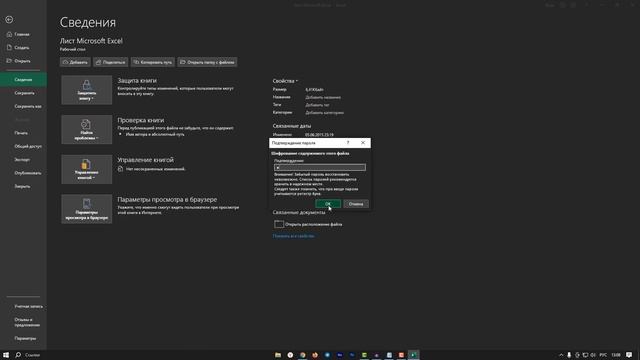Viewport: 640px width, 360px height.
Task: Click the back arrow to leave backstage
Action: pyautogui.click(x=9, y=20)
